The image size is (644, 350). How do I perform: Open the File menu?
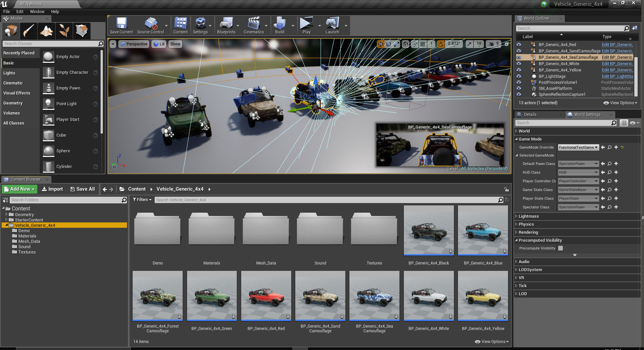(7, 11)
